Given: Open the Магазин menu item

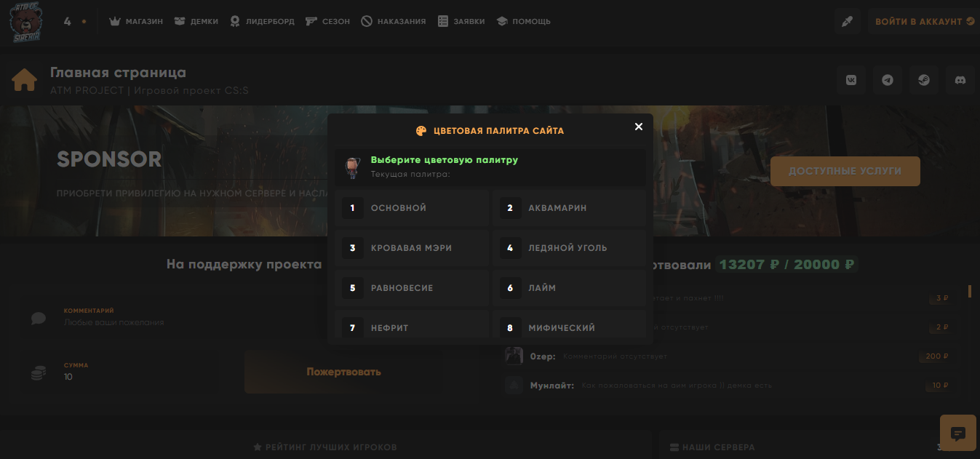Looking at the screenshot, I should [136, 22].
